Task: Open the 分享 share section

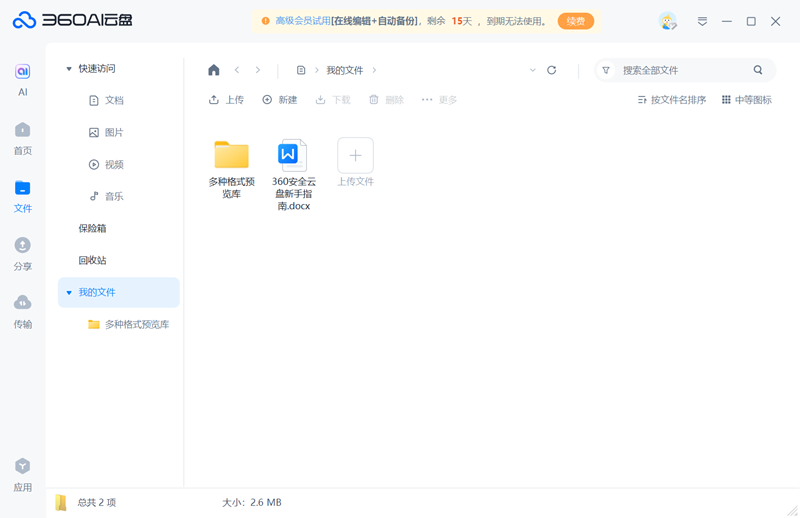Action: (x=22, y=253)
